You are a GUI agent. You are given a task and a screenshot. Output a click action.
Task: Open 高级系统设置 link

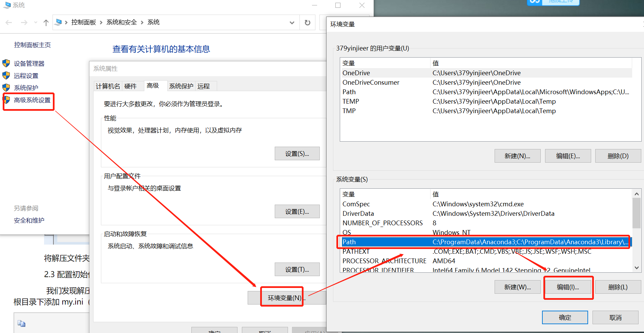pos(32,100)
